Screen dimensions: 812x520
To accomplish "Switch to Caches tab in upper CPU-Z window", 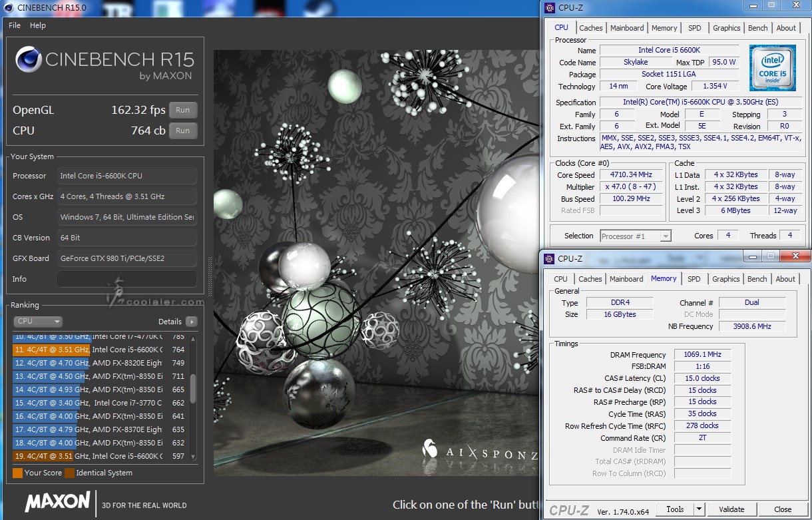I will pyautogui.click(x=590, y=28).
